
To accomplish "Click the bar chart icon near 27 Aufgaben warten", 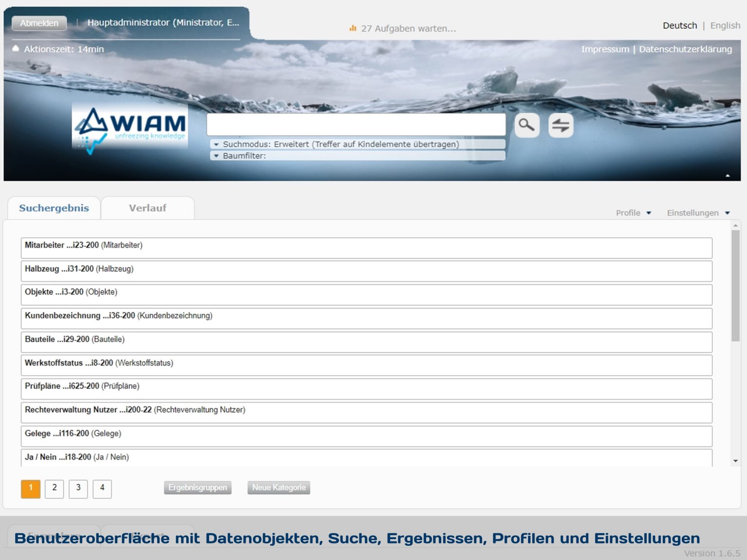I will pos(353,28).
